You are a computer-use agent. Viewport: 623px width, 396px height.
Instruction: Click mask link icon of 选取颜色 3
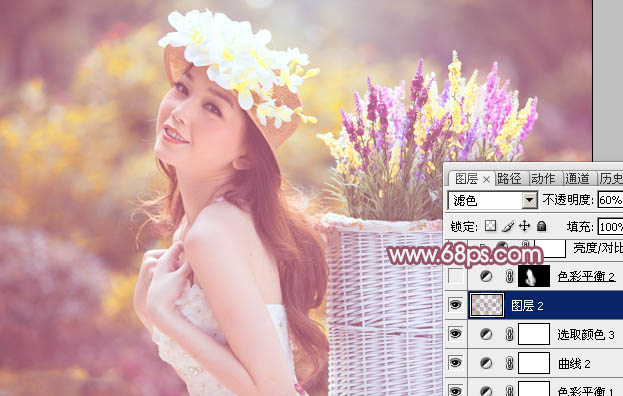pyautogui.click(x=509, y=334)
